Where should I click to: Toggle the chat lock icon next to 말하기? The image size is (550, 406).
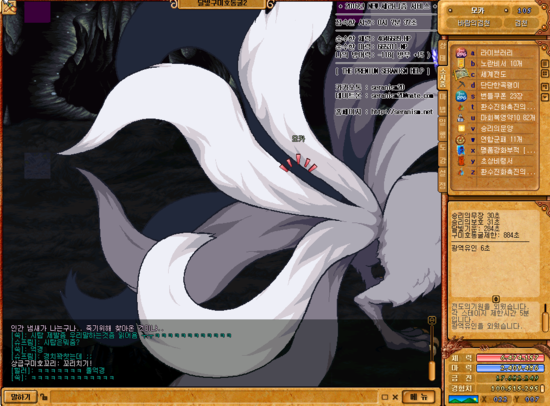43,397
